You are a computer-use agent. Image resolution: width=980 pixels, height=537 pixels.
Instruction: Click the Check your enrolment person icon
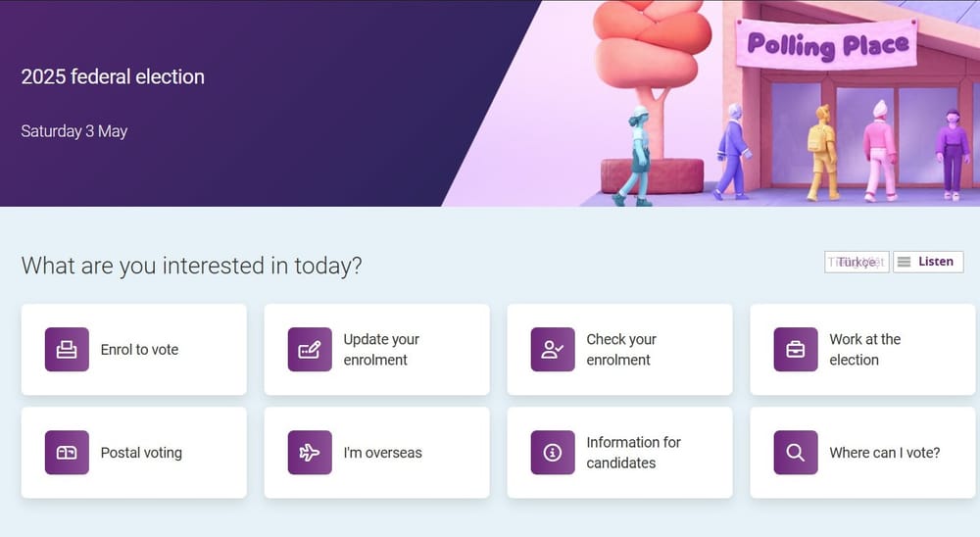pos(553,350)
